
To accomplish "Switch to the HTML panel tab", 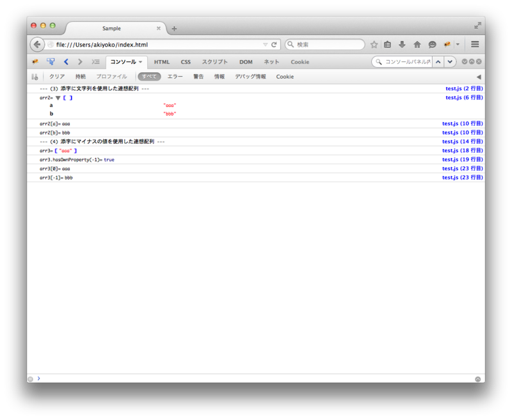I will pyautogui.click(x=162, y=62).
